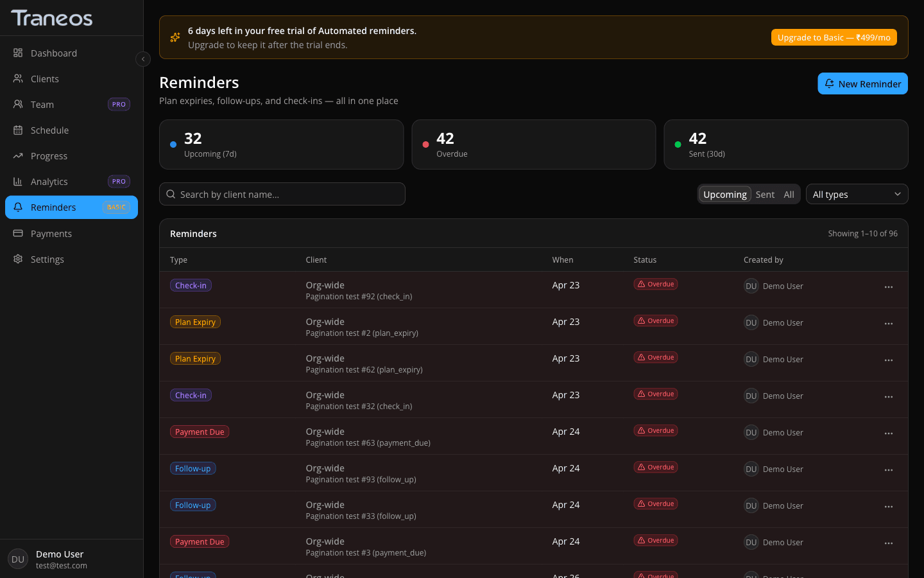
Task: Click the search magnifier icon
Action: coord(171,194)
